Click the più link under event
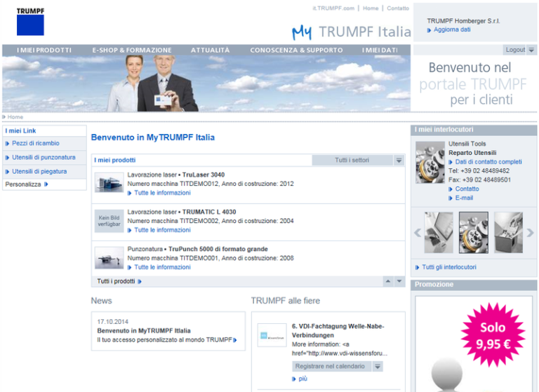Viewport: 539px width, 392px height. (x=303, y=379)
